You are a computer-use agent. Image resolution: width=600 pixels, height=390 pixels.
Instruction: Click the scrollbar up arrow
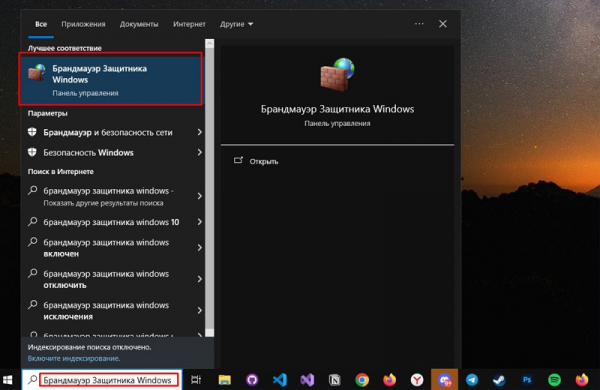coord(209,44)
